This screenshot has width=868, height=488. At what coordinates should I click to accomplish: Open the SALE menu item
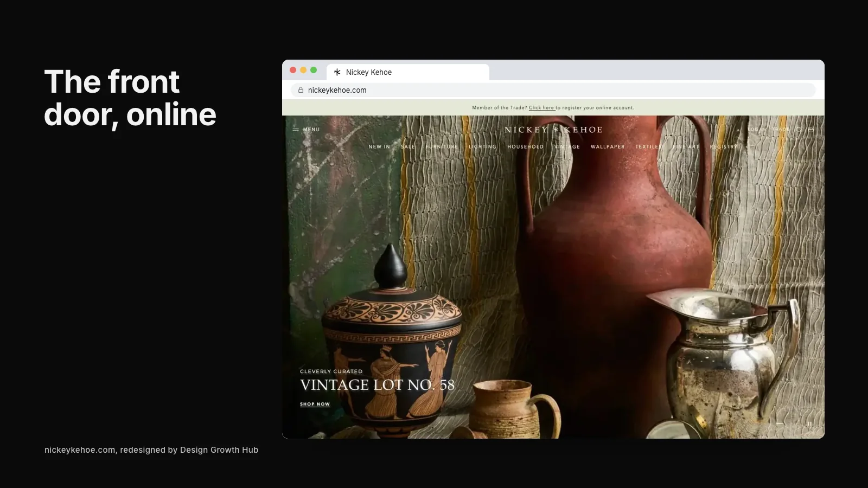point(408,147)
